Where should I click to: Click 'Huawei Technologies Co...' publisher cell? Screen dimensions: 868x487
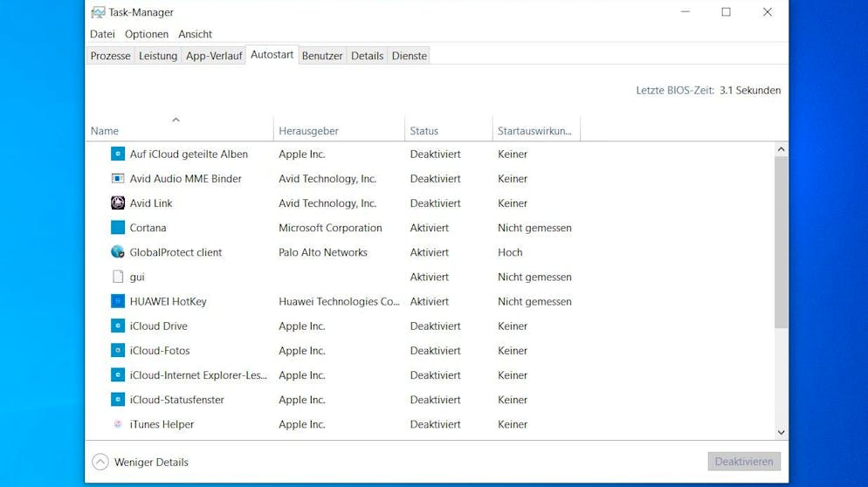point(340,302)
